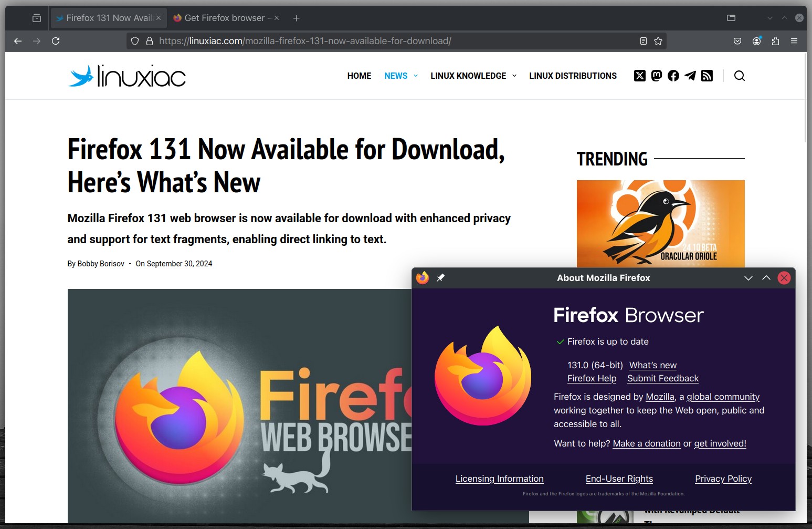
Task: Open Oracular Oriole trending thumbnail
Action: 660,224
